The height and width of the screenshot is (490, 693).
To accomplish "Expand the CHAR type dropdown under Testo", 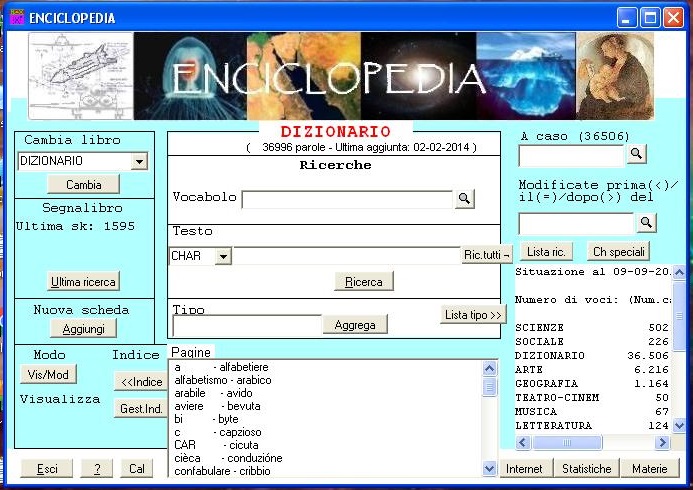I will pyautogui.click(x=223, y=256).
